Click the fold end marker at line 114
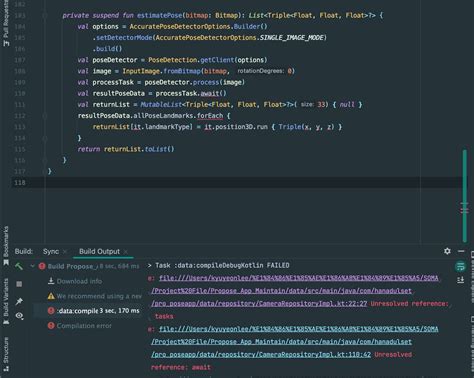 (45, 138)
